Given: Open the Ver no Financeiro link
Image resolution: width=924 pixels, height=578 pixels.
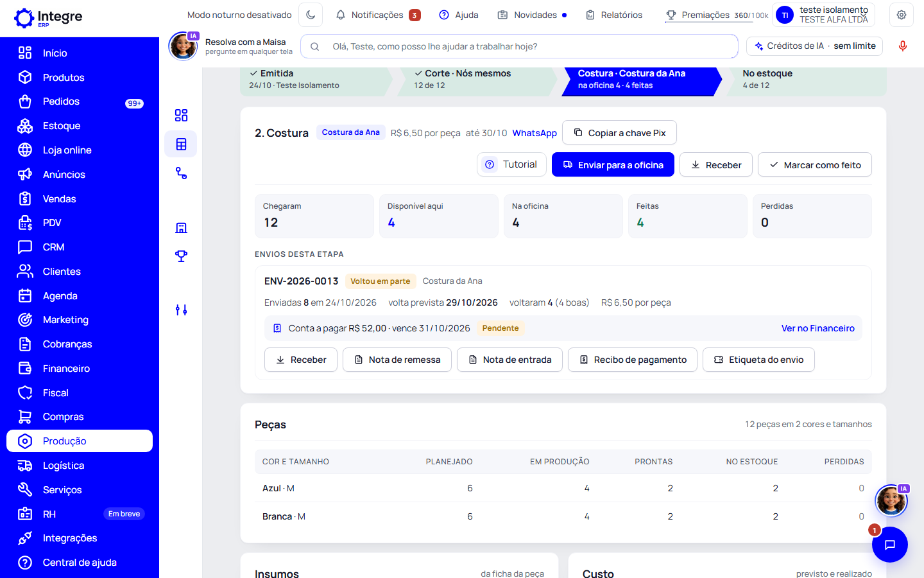Looking at the screenshot, I should tap(817, 328).
